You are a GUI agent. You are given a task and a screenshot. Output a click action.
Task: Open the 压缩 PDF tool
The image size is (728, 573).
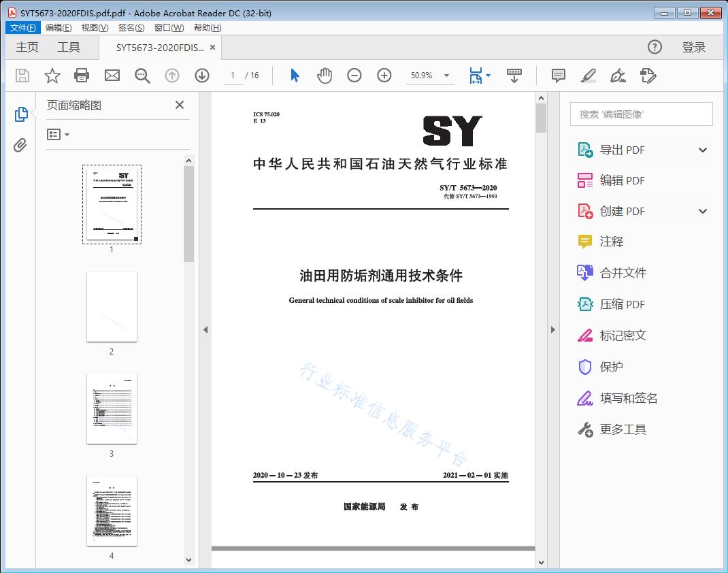(621, 304)
